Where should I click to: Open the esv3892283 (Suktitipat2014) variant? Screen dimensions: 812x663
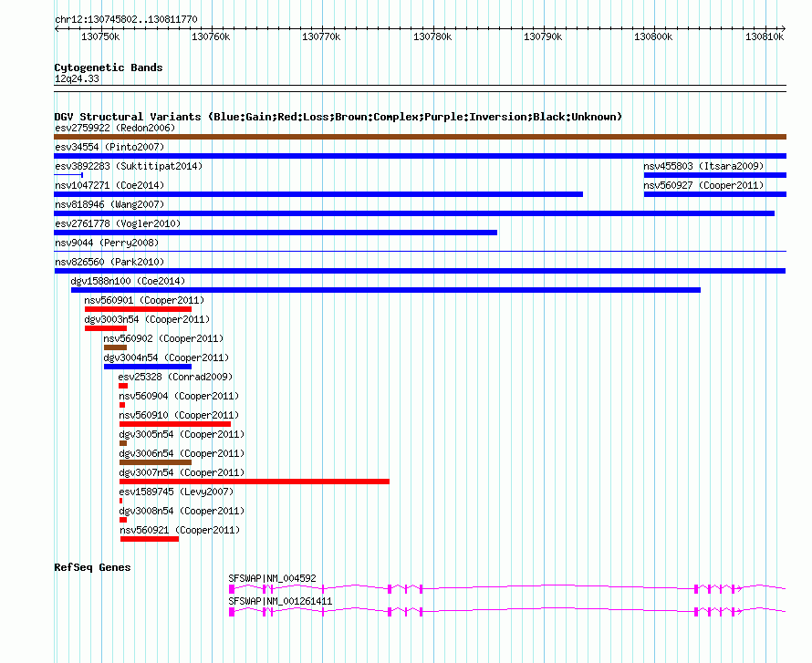click(129, 166)
